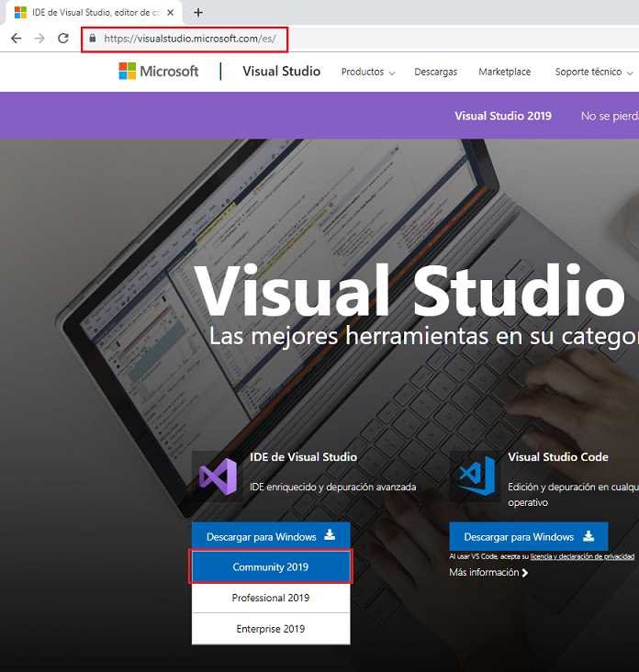Viewport: 639px width, 672px height.
Task: Reload the page with refresh icon
Action: (63, 39)
